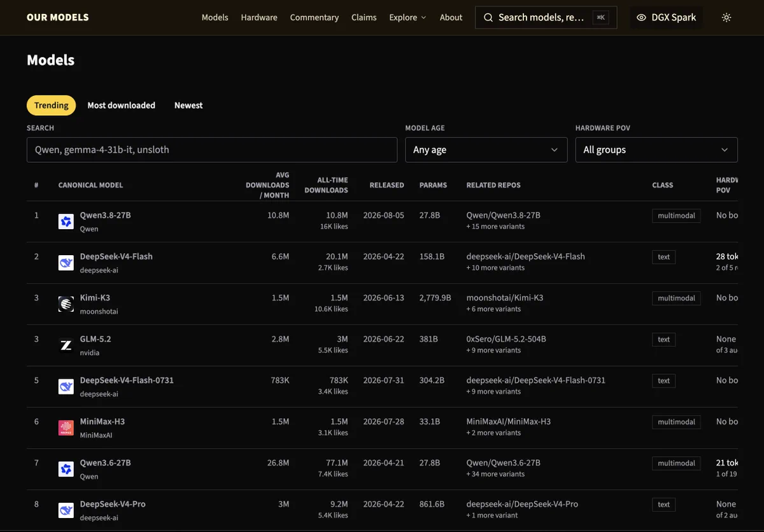
Task: Click the DeepSeek logo beside DeepSeek-V4-Flash-0731
Action: 66,386
